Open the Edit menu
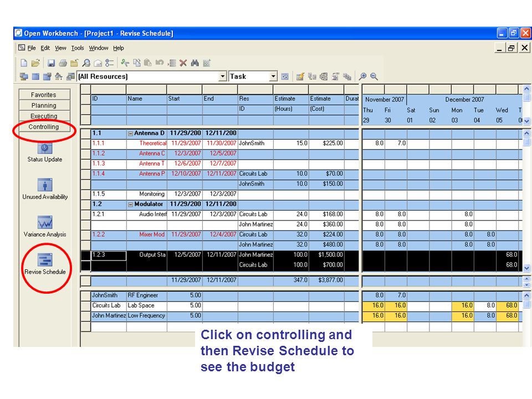 coord(45,48)
